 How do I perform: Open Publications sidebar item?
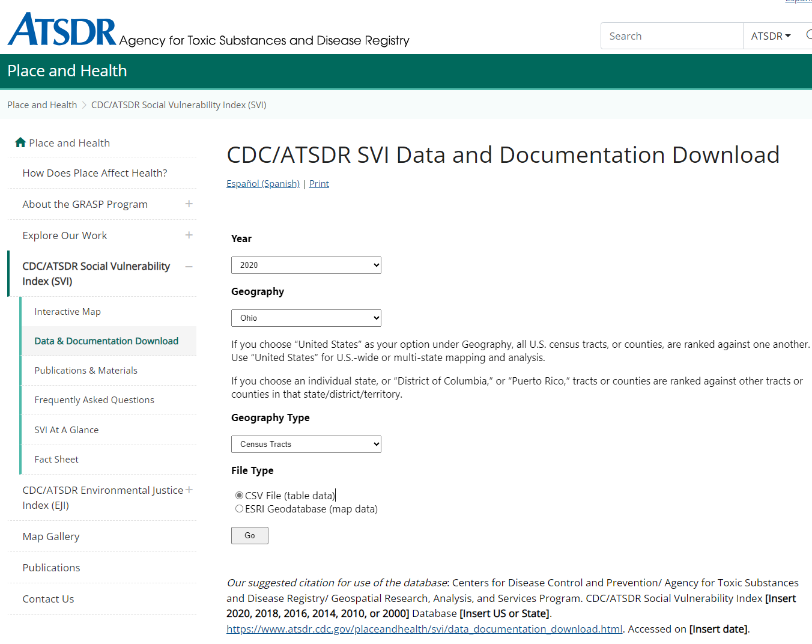[51, 568]
